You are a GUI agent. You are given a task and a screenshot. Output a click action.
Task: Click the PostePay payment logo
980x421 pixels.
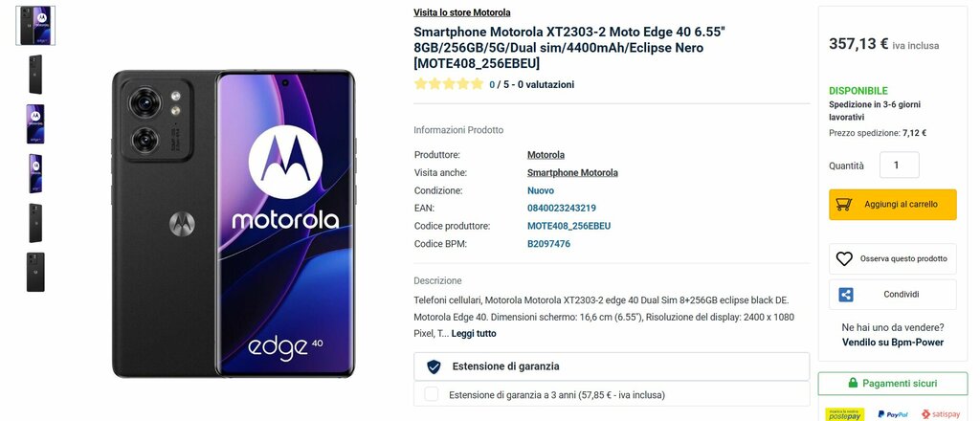[x=845, y=414]
